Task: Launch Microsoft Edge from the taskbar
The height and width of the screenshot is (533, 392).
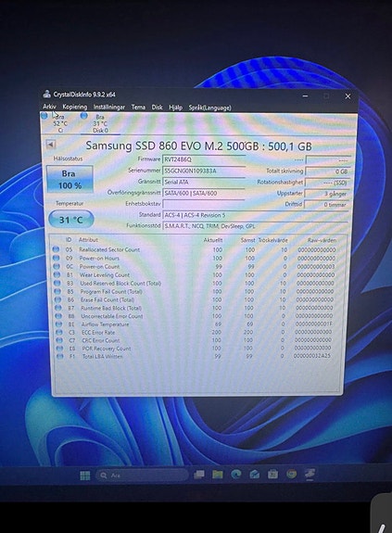Action: [x=236, y=474]
